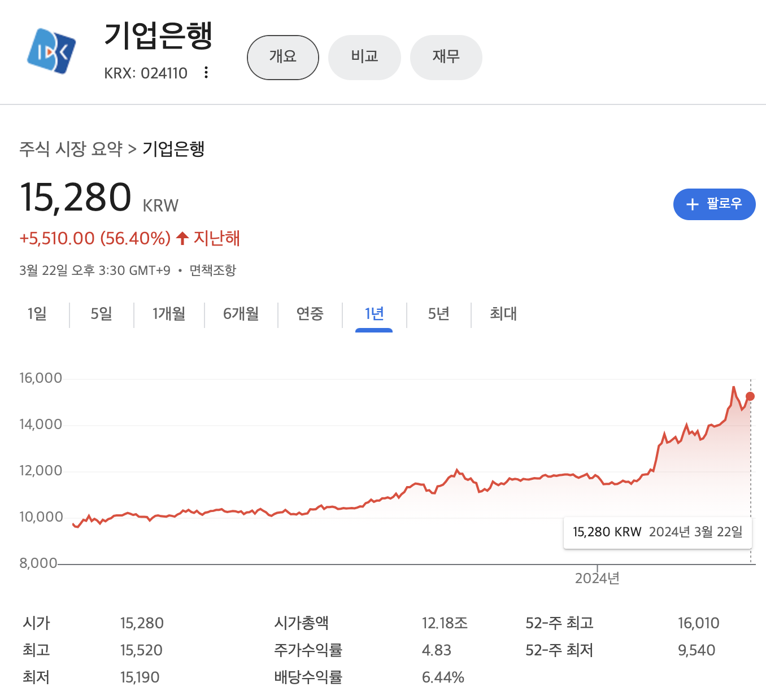766x700 pixels.
Task: Switch chart to 연중 range
Action: [310, 314]
